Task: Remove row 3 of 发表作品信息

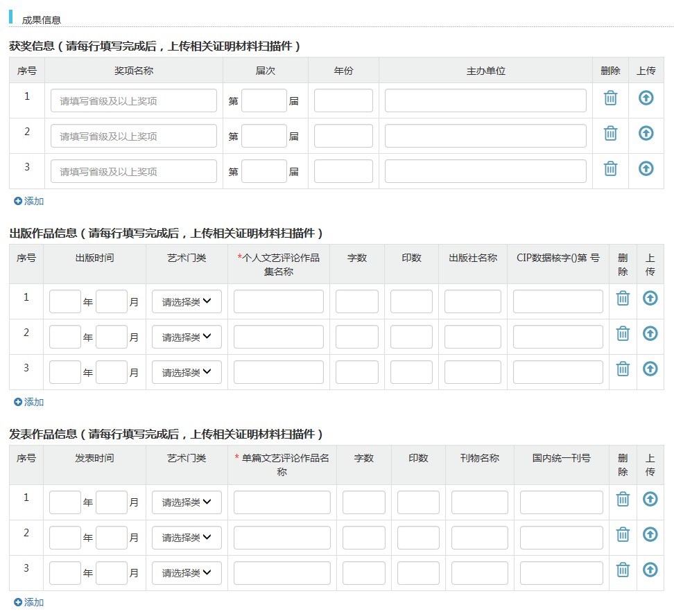Action: [x=623, y=570]
